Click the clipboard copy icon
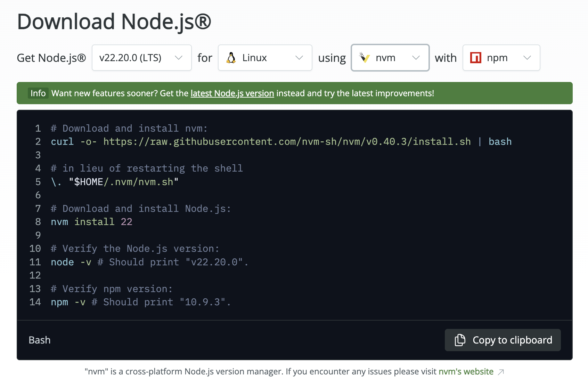The height and width of the screenshot is (389, 588). click(460, 340)
